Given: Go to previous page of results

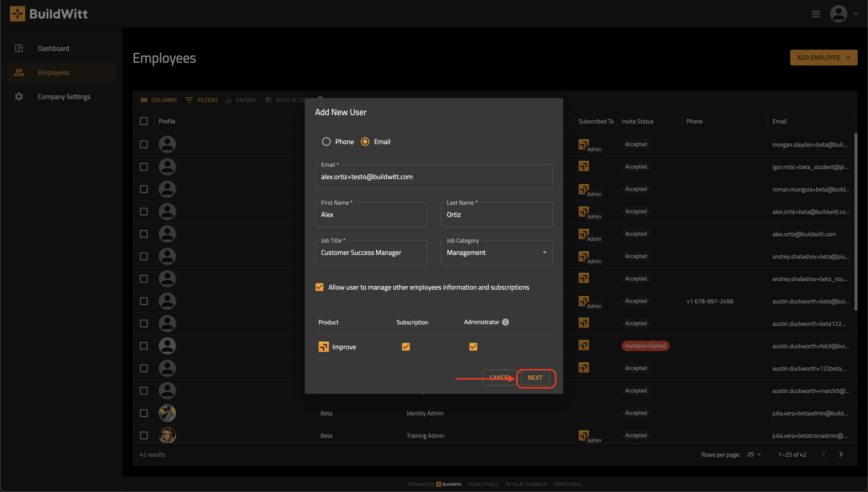Looking at the screenshot, I should [x=824, y=454].
